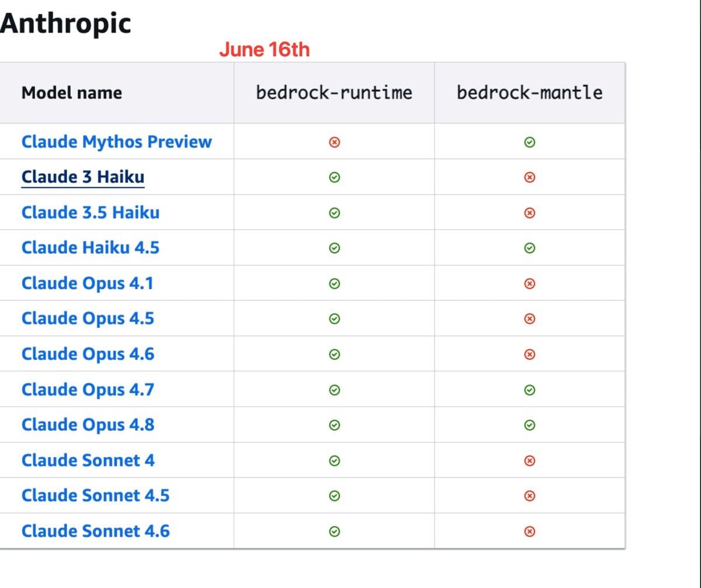
Task: Click bedrock-runtime cross icon for Claude Mythos Preview
Action: click(x=334, y=142)
